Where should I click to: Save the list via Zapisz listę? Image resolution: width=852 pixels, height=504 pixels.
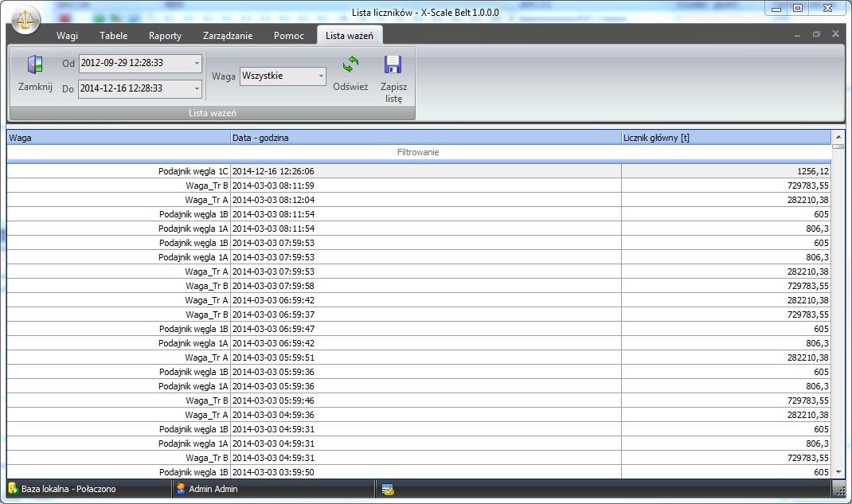tap(392, 65)
